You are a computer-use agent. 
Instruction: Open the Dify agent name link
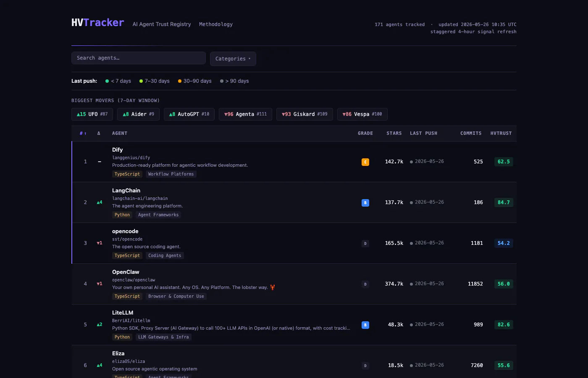(118, 150)
